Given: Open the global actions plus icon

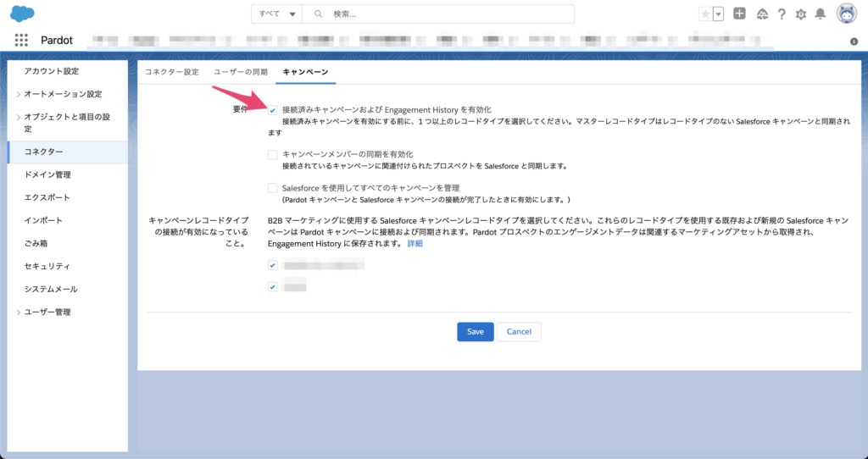Looking at the screenshot, I should pos(739,14).
